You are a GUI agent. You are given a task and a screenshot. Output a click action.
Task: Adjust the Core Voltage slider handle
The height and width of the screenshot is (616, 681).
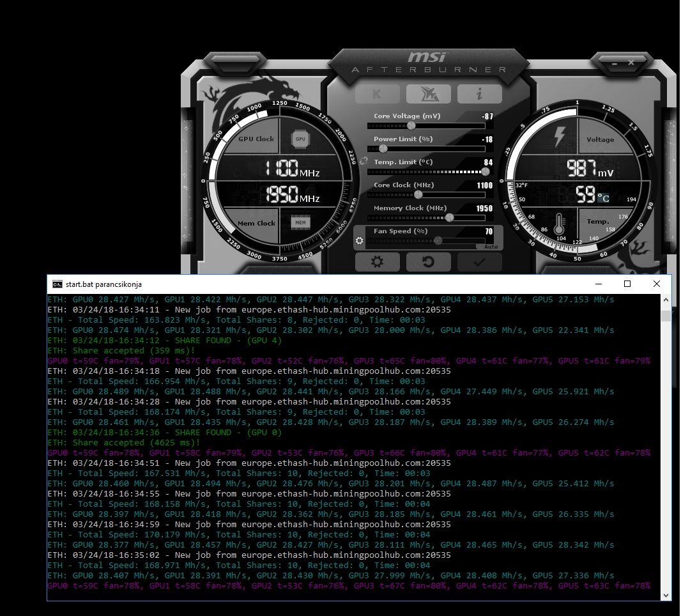(x=411, y=125)
